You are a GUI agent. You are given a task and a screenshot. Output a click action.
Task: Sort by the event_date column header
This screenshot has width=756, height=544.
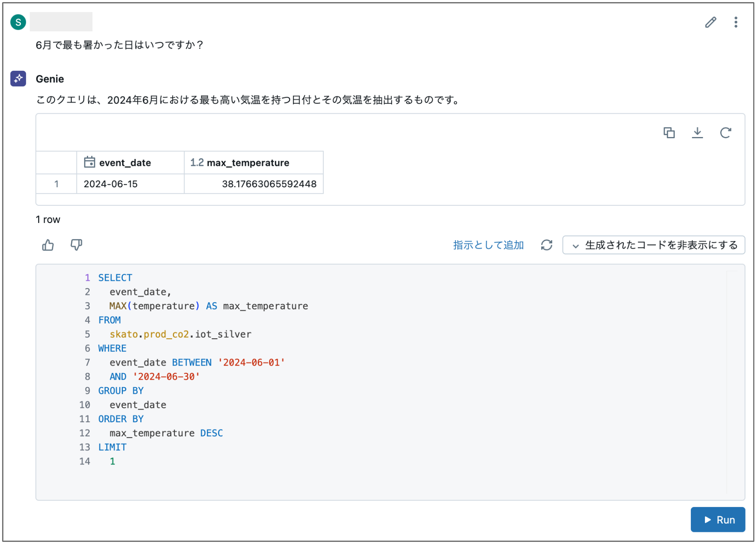click(130, 163)
